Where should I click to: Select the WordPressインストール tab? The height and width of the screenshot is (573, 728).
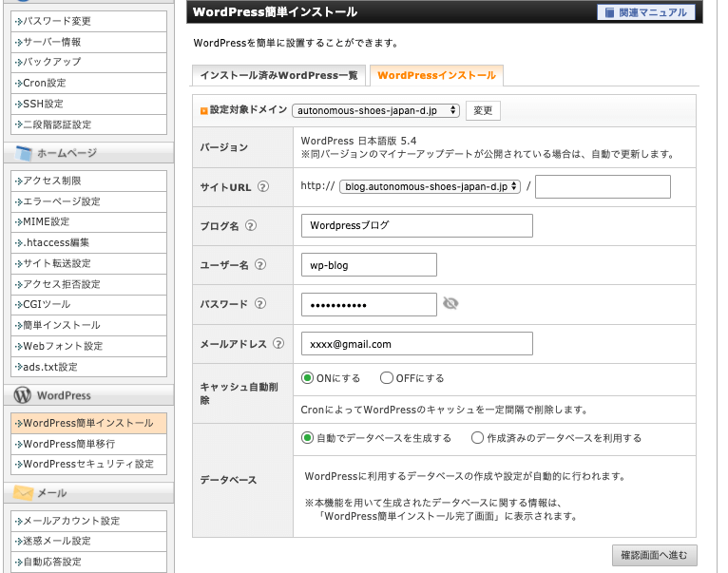click(436, 75)
